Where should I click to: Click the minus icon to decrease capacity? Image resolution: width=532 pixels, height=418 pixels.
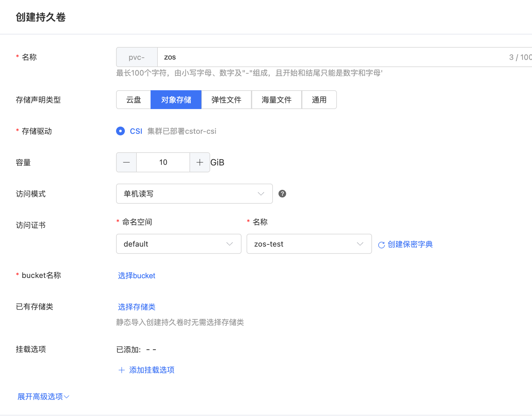pyautogui.click(x=126, y=162)
